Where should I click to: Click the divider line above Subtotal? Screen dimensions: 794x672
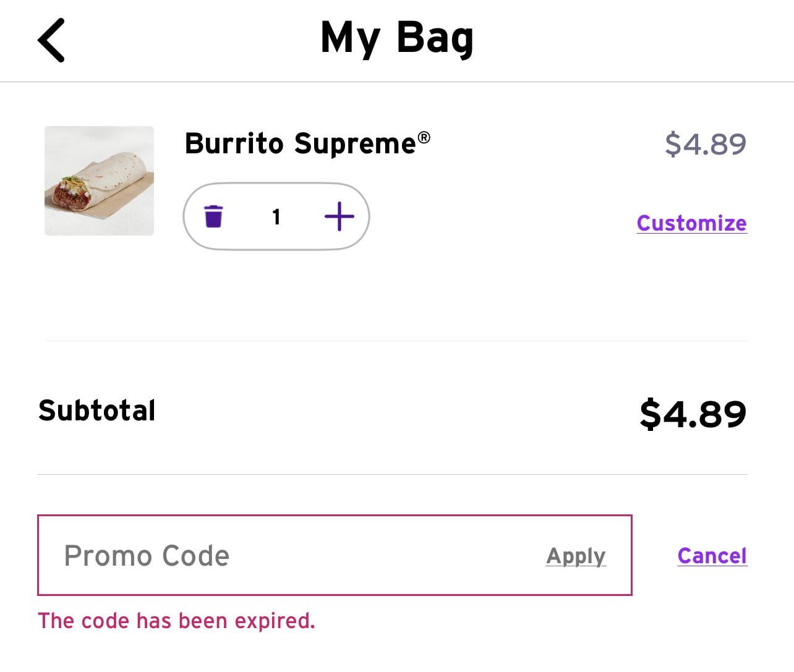(x=396, y=341)
